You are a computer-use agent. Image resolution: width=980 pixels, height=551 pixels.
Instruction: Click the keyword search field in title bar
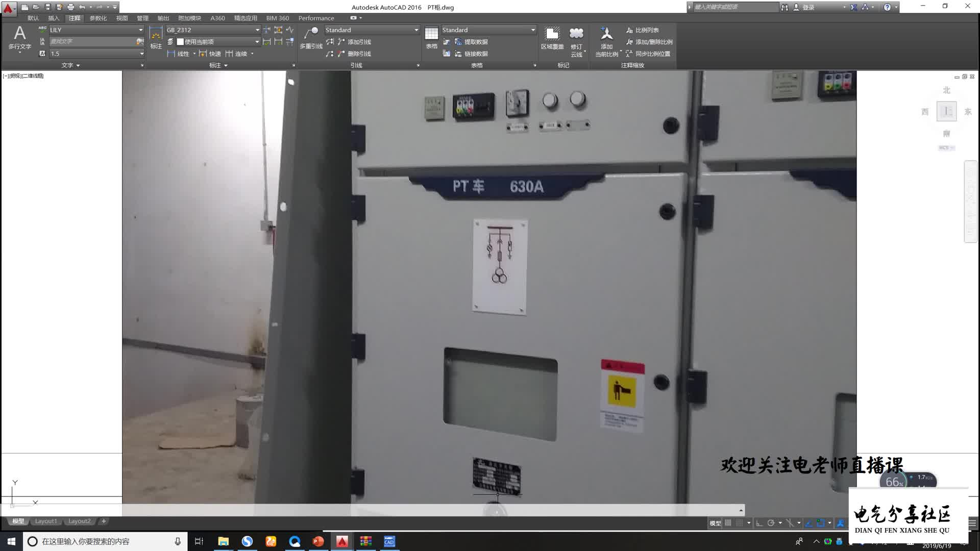[736, 7]
